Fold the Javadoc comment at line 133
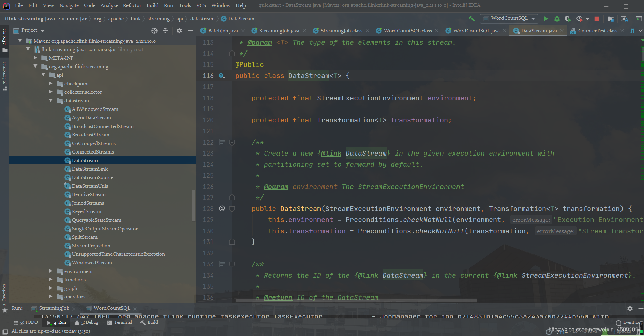This screenshot has height=336, width=644. 232,264
